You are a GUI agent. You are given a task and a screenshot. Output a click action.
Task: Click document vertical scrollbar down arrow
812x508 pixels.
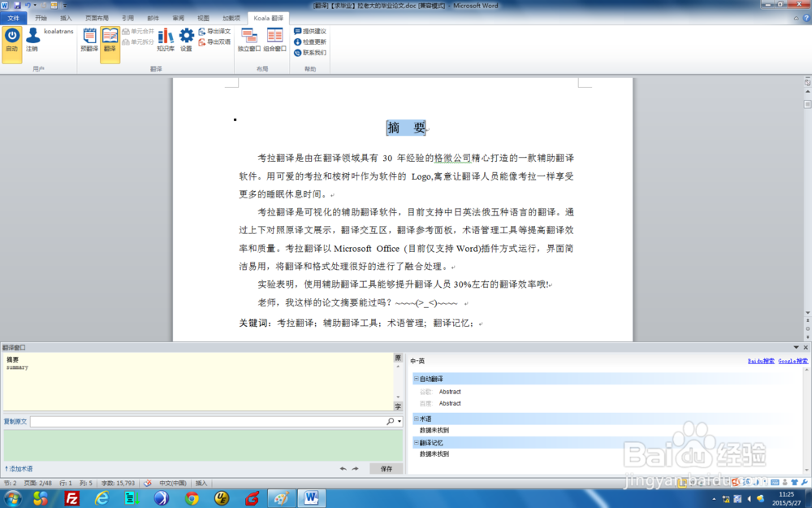(x=807, y=313)
